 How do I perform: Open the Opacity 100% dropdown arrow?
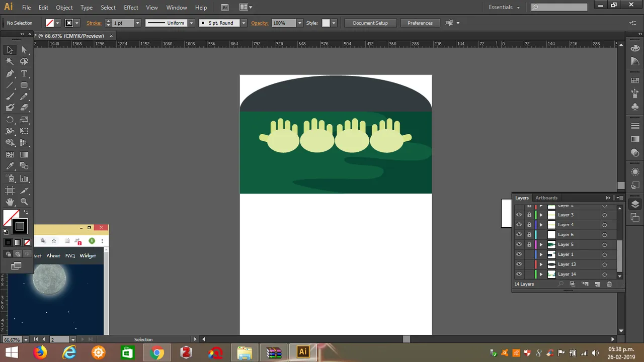[x=300, y=23]
